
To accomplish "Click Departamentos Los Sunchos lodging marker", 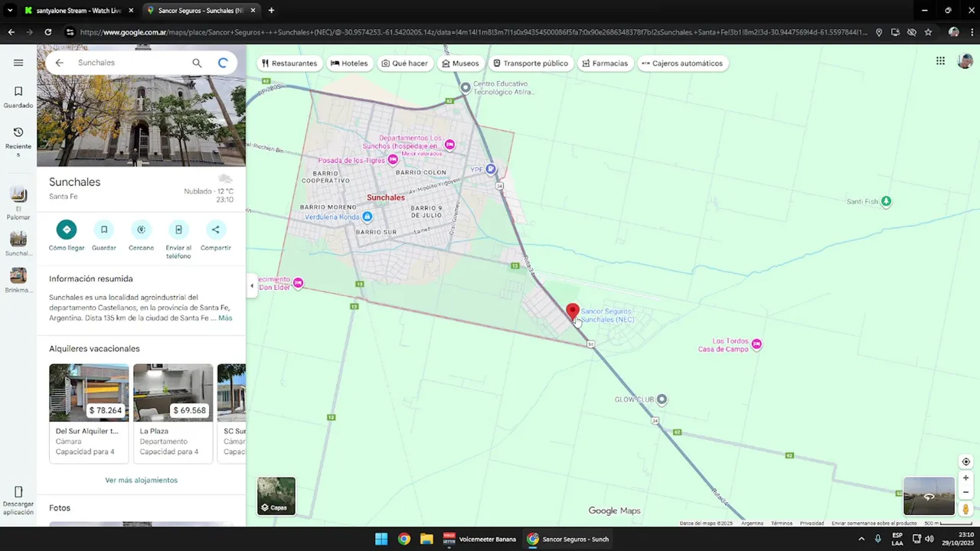I will (450, 144).
